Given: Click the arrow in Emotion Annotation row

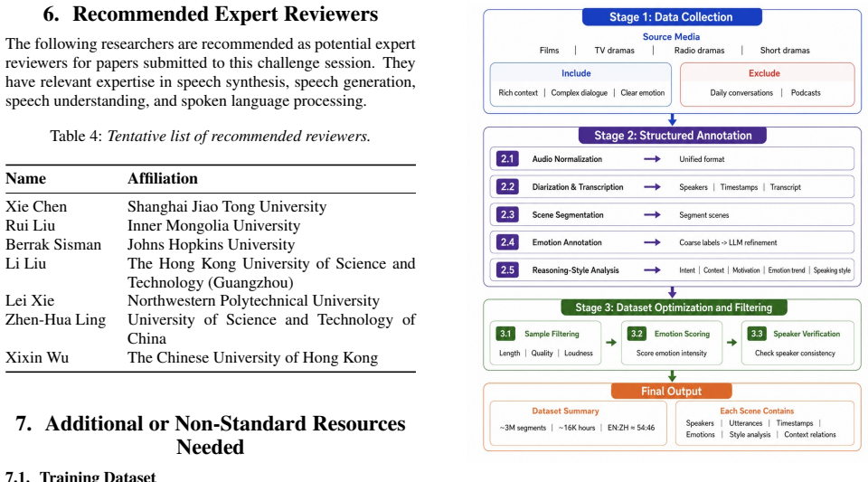Looking at the screenshot, I should click(x=652, y=242).
